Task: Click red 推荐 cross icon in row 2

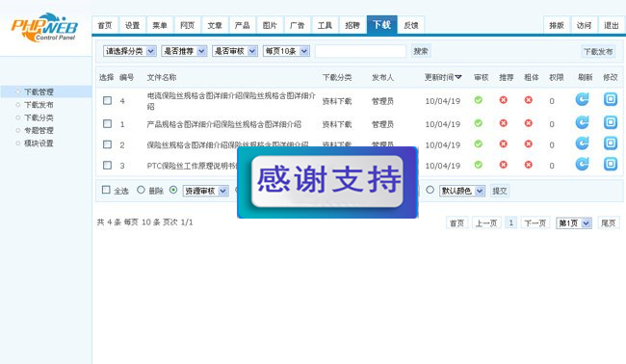Action: pyautogui.click(x=504, y=143)
